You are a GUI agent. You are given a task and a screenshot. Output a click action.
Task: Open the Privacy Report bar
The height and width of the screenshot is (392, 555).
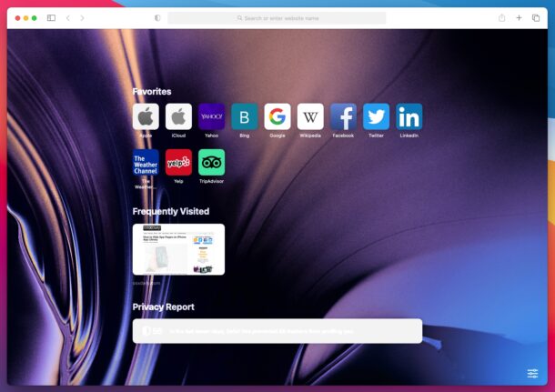click(x=277, y=331)
